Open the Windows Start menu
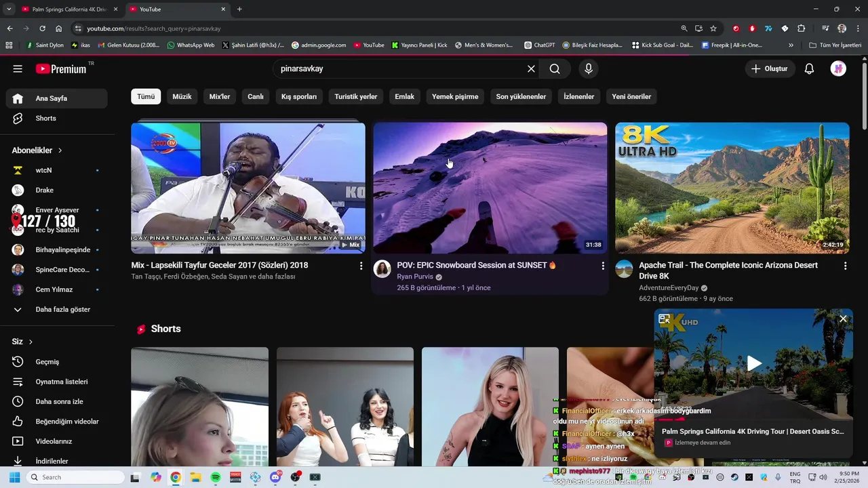 point(14,477)
